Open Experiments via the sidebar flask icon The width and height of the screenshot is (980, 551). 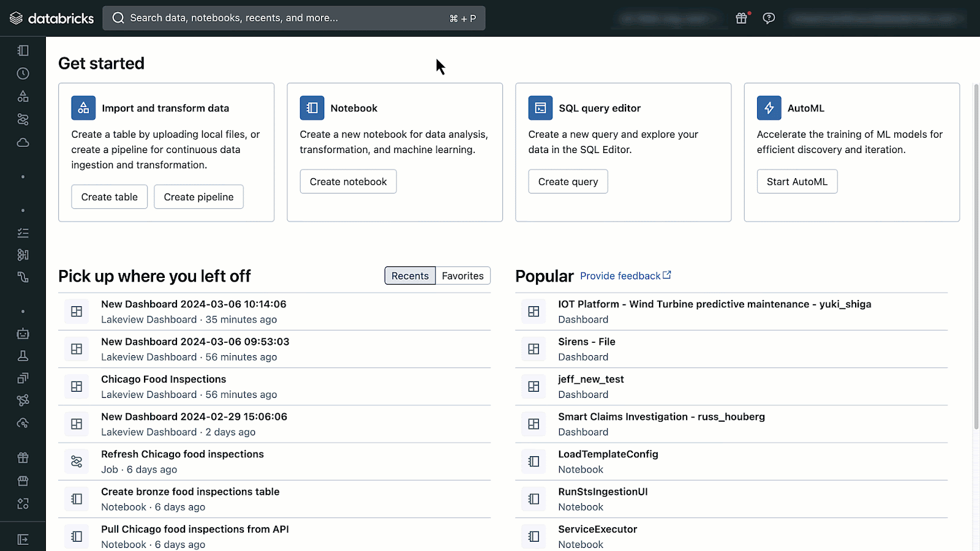click(23, 356)
